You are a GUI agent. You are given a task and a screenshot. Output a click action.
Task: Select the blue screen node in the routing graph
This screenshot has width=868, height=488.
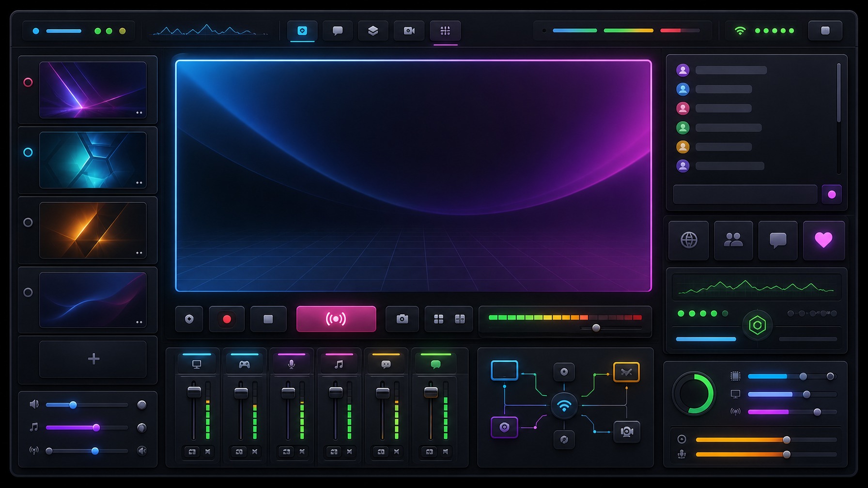point(504,370)
